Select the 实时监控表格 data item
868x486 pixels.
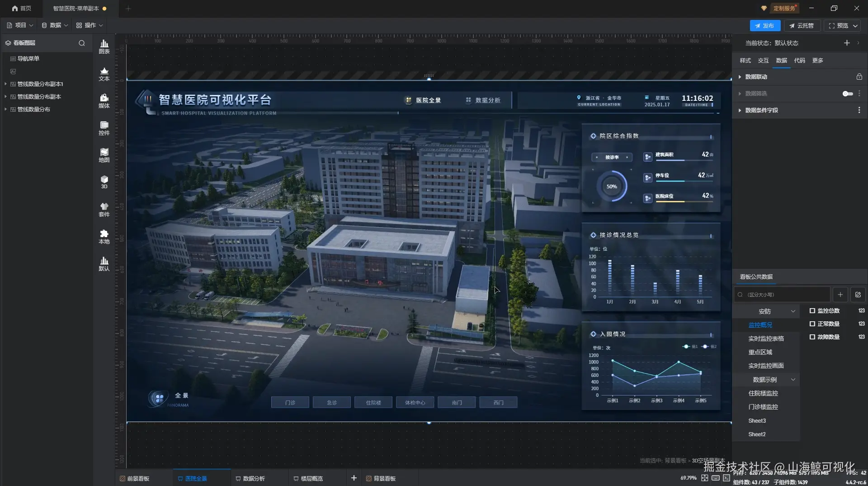766,338
